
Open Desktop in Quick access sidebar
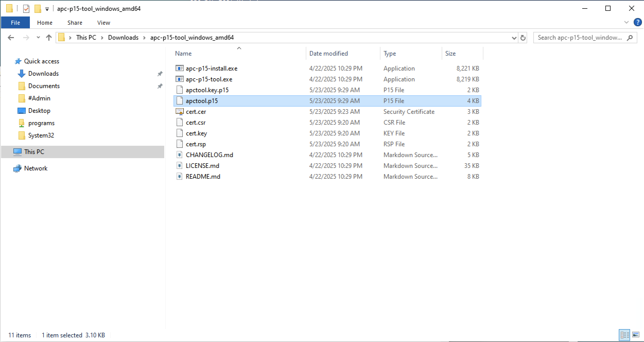point(39,111)
